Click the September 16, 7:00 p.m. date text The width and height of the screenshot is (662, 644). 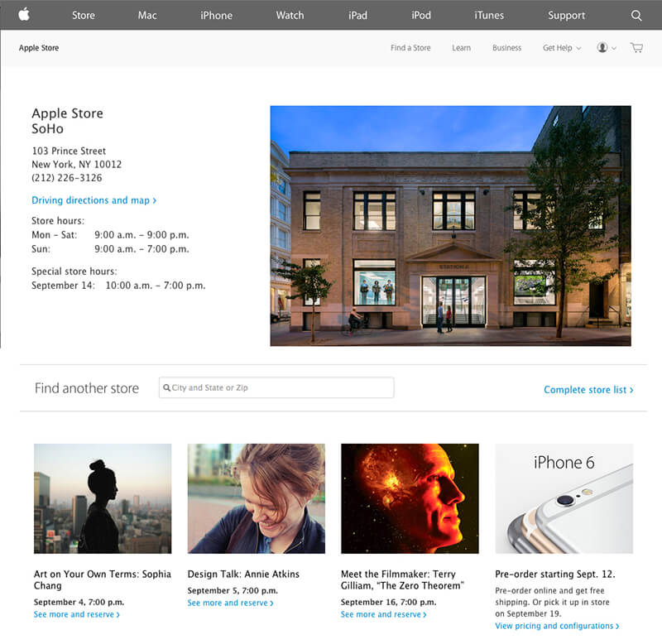(388, 602)
